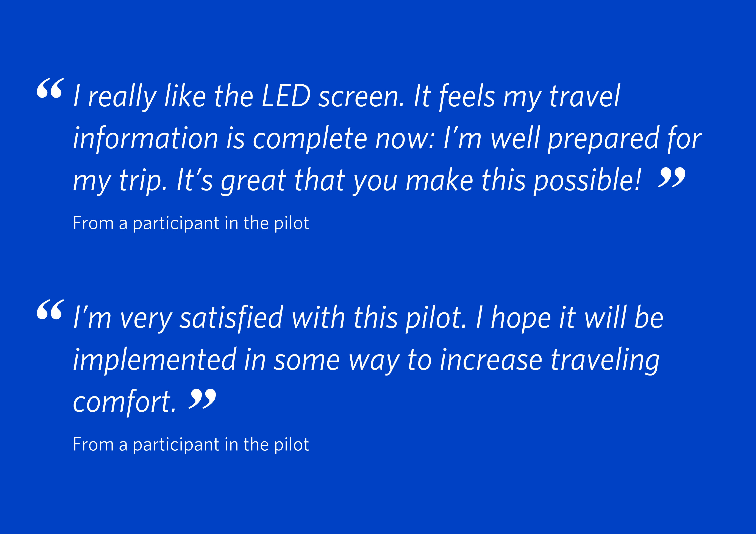Click the word 'LED' in the first quote
756x534 pixels.
coord(286,96)
